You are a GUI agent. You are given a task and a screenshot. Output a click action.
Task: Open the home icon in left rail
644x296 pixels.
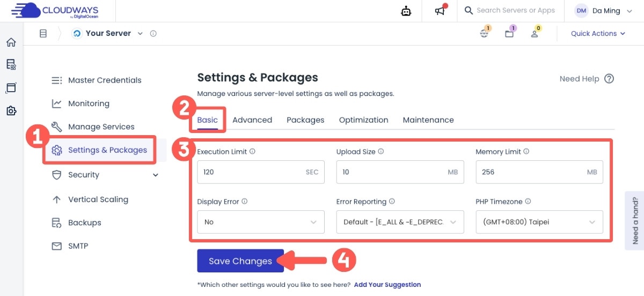pyautogui.click(x=11, y=42)
